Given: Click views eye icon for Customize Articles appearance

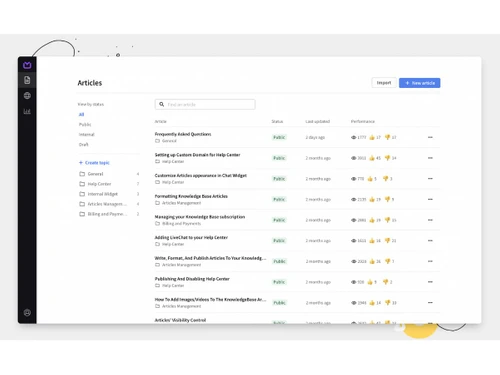Looking at the screenshot, I should pos(354,179).
